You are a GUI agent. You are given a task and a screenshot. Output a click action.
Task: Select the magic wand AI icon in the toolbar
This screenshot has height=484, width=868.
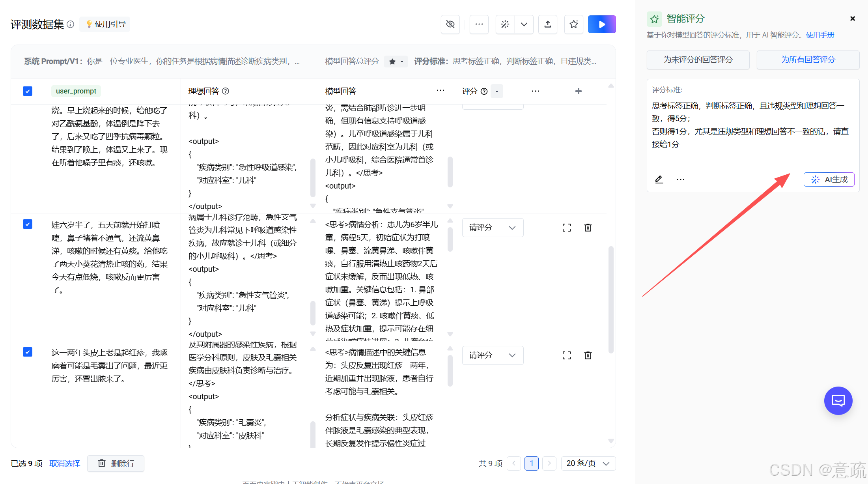pyautogui.click(x=505, y=24)
